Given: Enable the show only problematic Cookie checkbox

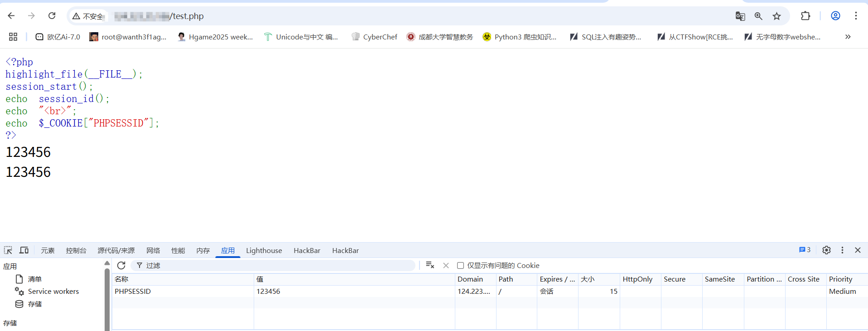Looking at the screenshot, I should pos(460,266).
